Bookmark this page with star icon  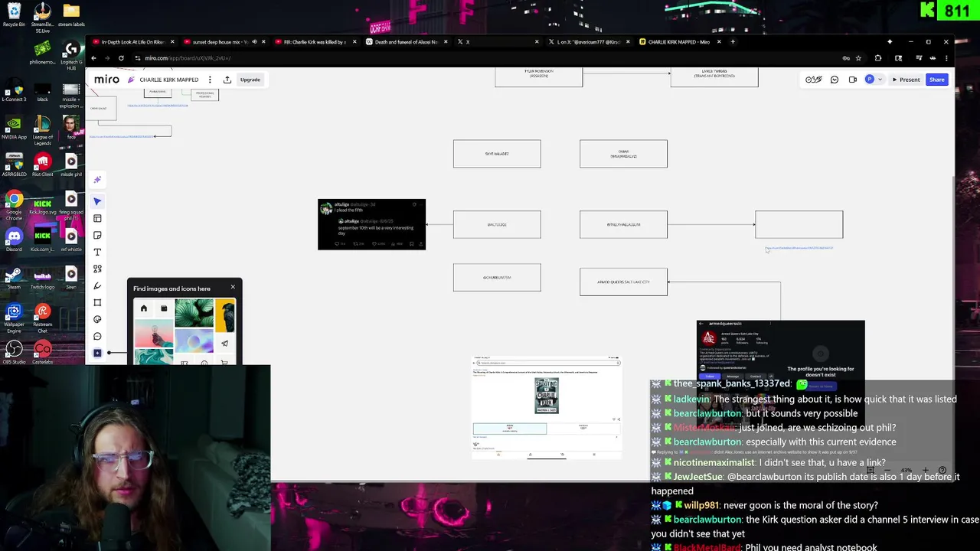click(x=858, y=58)
